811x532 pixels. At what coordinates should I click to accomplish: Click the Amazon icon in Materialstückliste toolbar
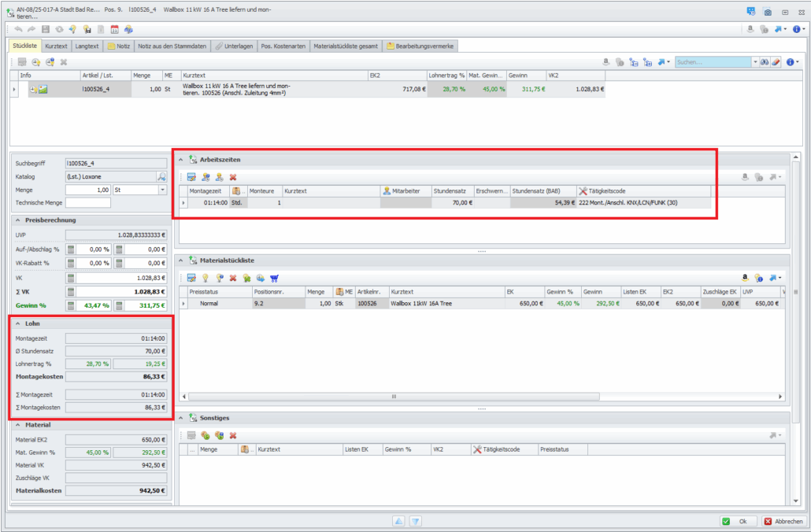tap(745, 278)
